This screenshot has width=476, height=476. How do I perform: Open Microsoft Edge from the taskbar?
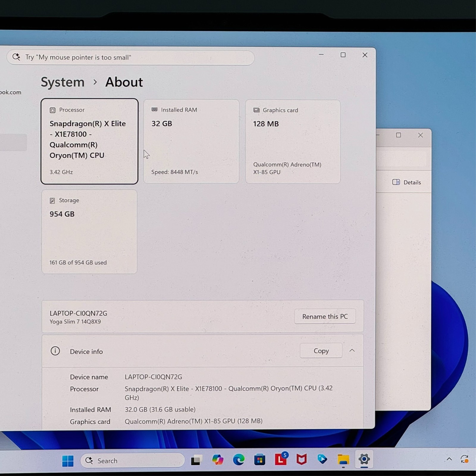(239, 460)
